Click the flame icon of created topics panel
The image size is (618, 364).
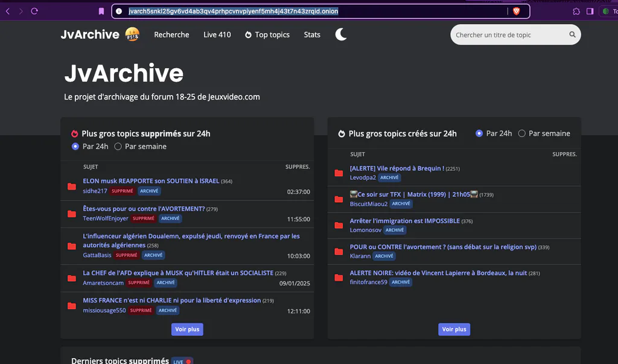(342, 133)
